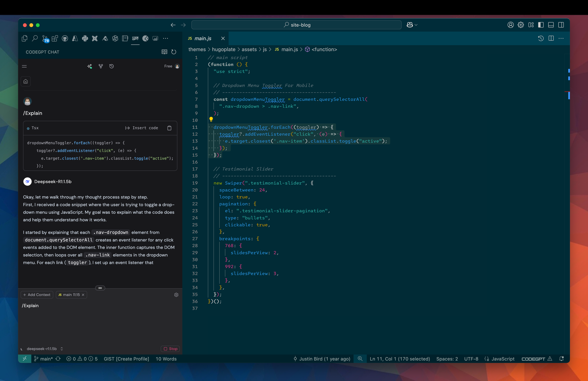Open the Accounts icon in title bar
Viewport: 588px width, 381px height.
[511, 25]
